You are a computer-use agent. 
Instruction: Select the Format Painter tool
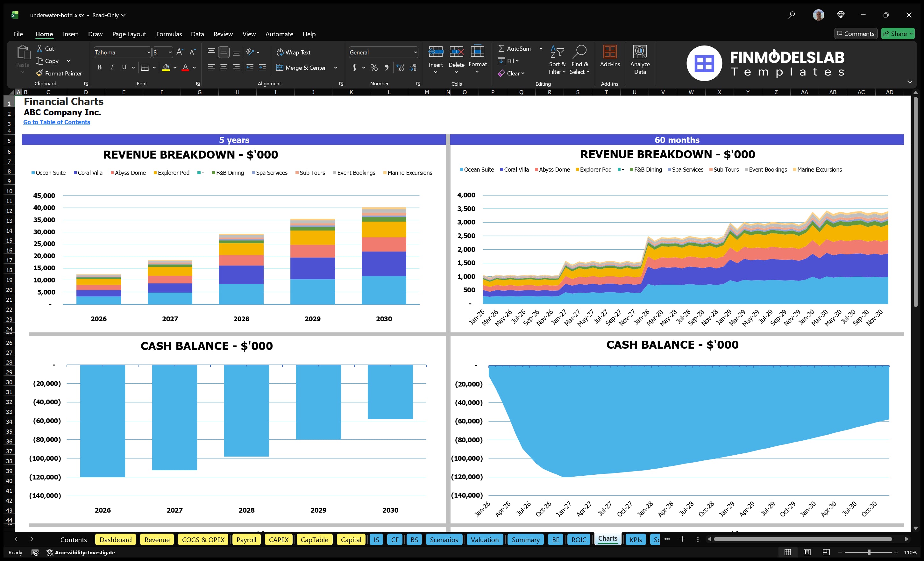[59, 73]
